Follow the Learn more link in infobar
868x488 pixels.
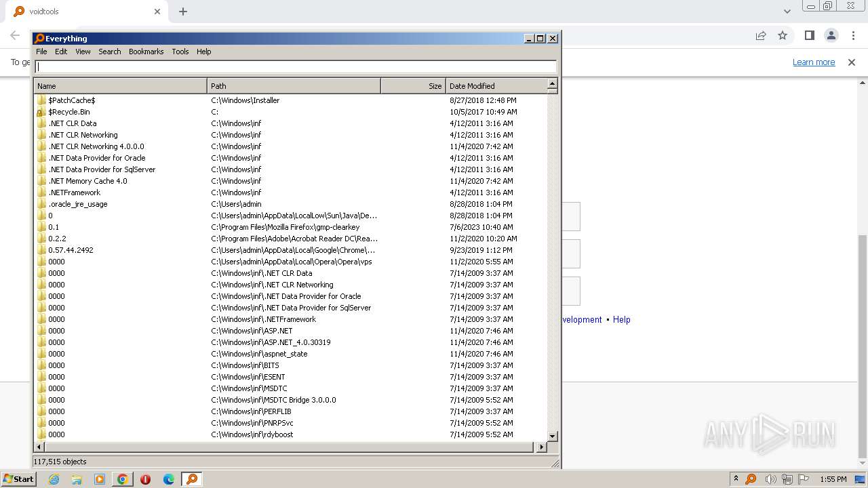click(814, 62)
